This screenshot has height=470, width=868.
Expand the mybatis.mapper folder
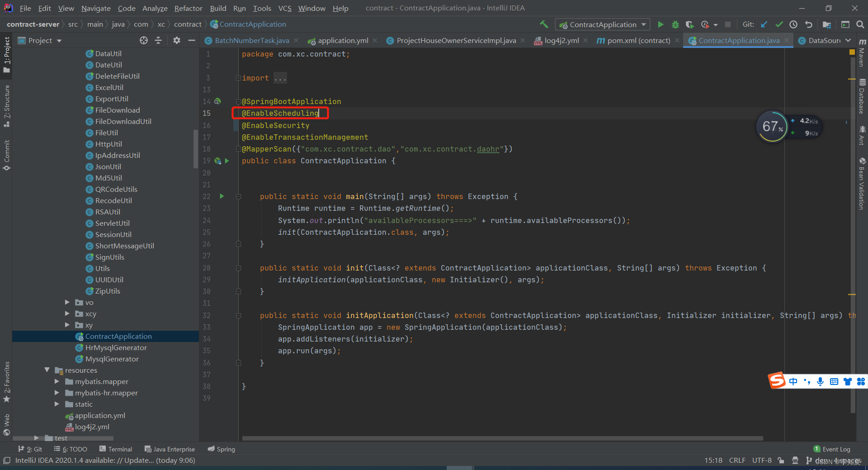click(57, 381)
